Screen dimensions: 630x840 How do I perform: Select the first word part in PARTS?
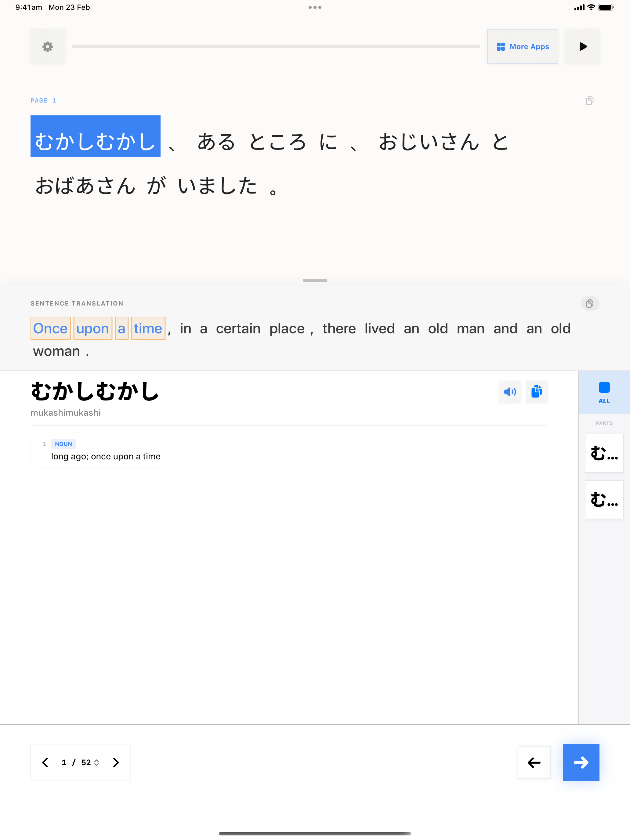[x=604, y=453]
